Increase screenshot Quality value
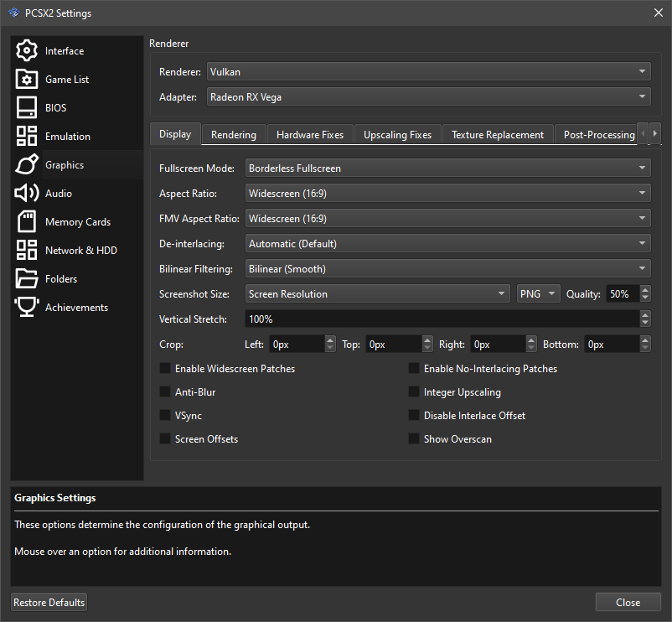 [645, 290]
